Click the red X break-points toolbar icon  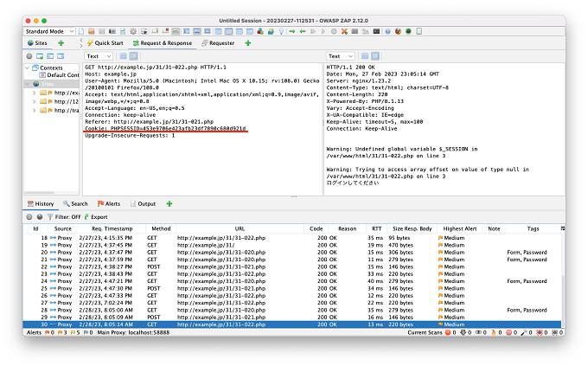344,31
